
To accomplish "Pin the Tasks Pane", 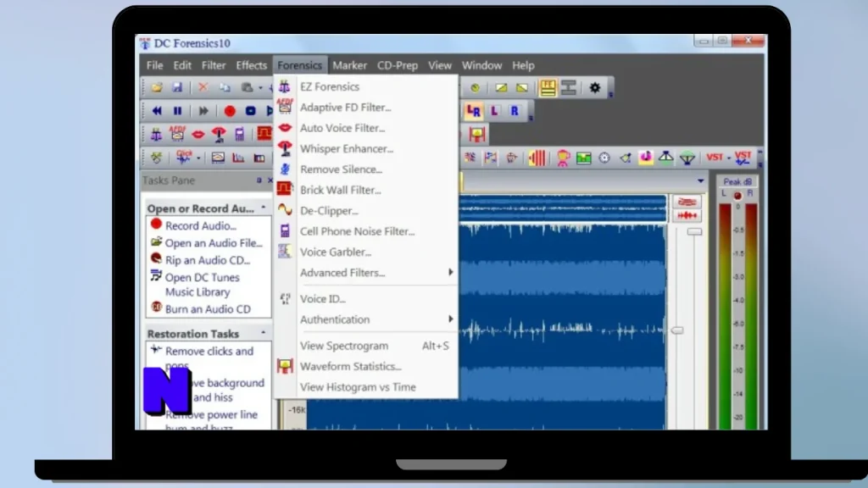I will 259,180.
